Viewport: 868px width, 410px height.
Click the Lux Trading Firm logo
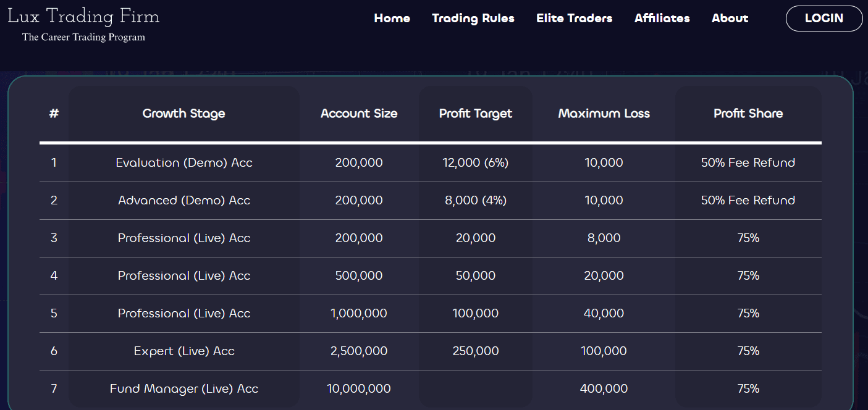click(83, 15)
